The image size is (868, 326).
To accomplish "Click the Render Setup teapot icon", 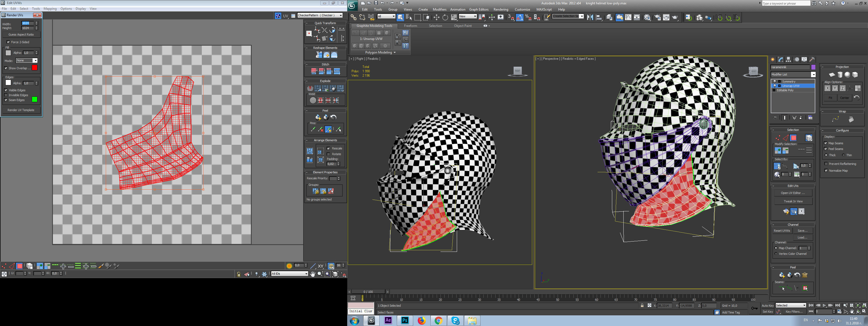I will point(658,18).
